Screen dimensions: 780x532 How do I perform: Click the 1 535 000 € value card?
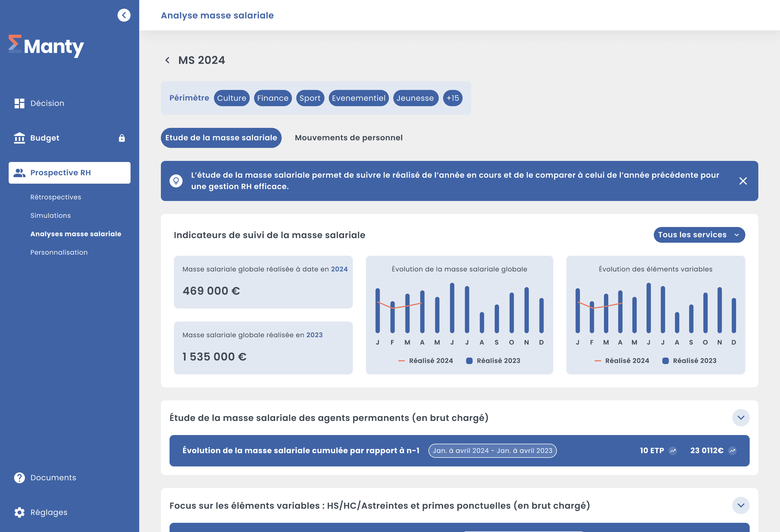click(263, 348)
